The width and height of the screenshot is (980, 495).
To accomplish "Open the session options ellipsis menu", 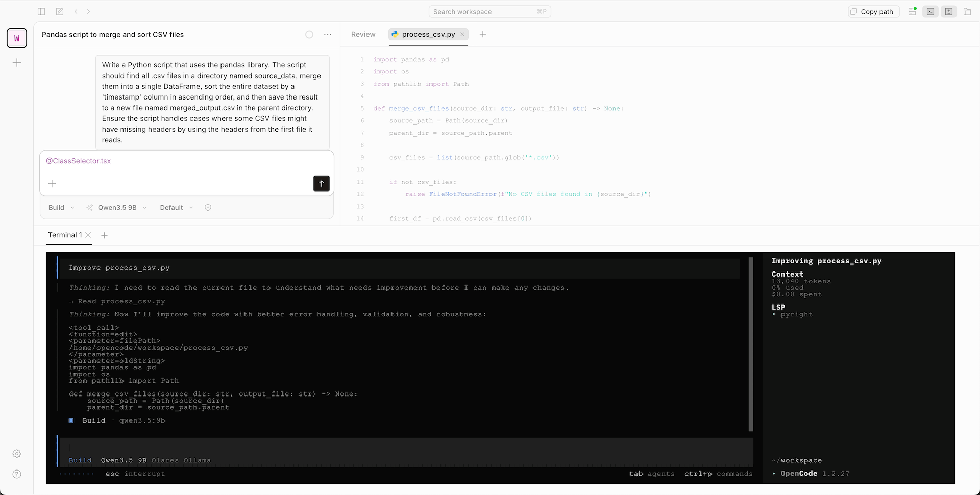I will point(328,34).
